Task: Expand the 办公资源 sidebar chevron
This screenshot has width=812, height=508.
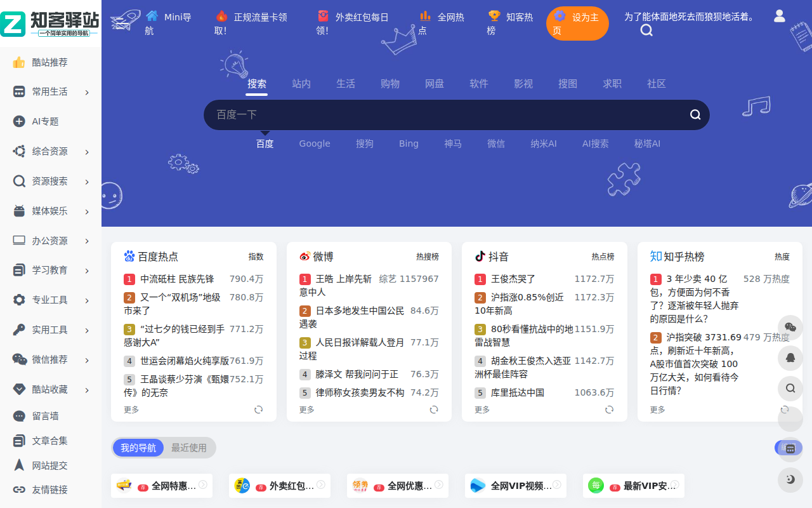Action: pos(87,241)
